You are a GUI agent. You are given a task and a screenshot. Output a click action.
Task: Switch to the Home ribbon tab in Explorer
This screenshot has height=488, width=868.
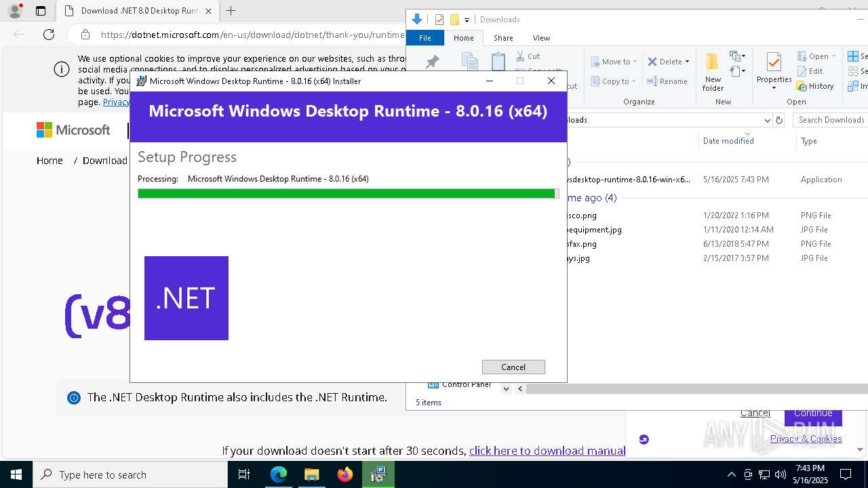pyautogui.click(x=464, y=38)
